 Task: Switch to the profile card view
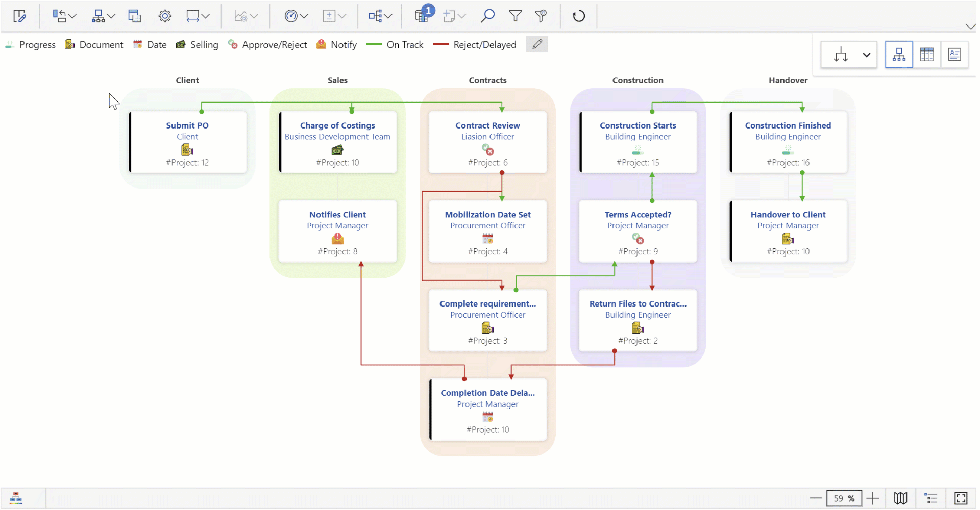click(954, 54)
